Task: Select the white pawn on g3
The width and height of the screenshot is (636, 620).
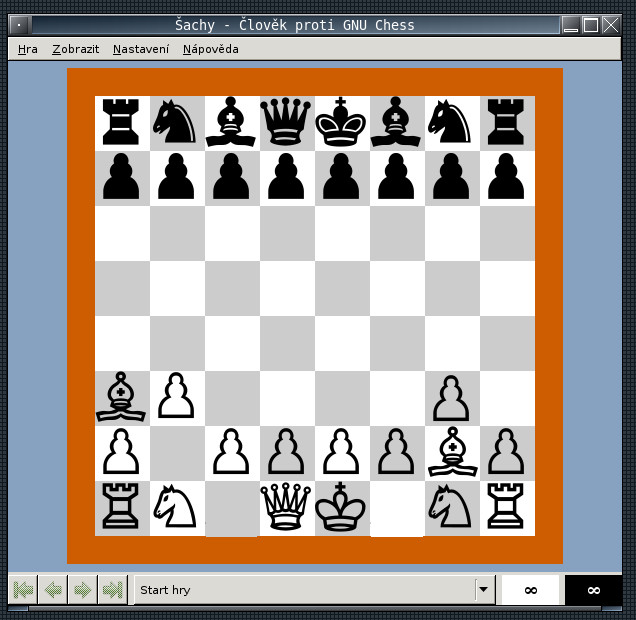Action: coord(451,398)
